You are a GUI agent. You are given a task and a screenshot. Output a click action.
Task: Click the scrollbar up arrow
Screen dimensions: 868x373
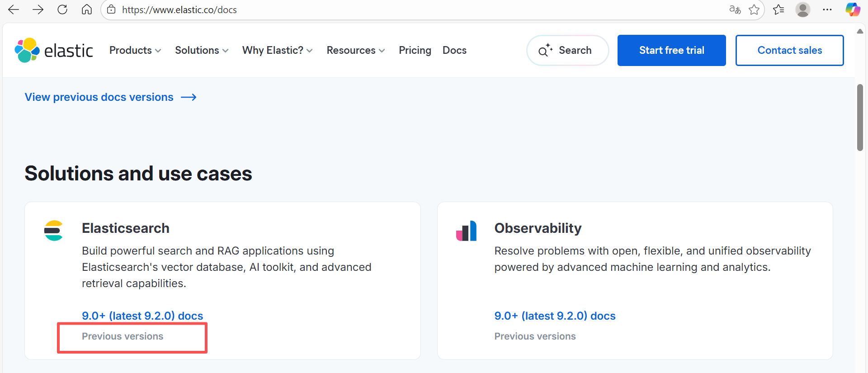pos(860,31)
